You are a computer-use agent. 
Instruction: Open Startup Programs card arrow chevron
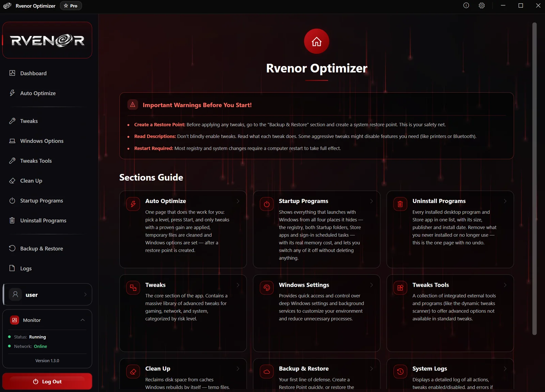tap(371, 201)
